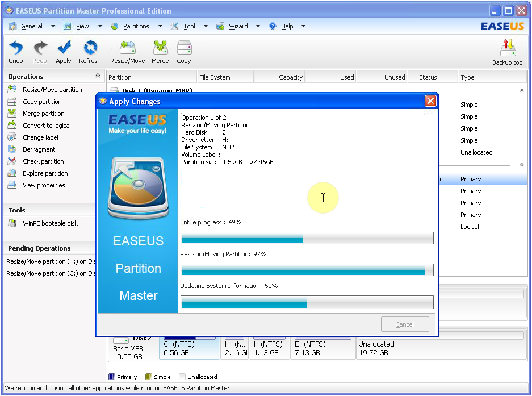
Task: Click the Redo toolbar icon
Action: (x=40, y=48)
